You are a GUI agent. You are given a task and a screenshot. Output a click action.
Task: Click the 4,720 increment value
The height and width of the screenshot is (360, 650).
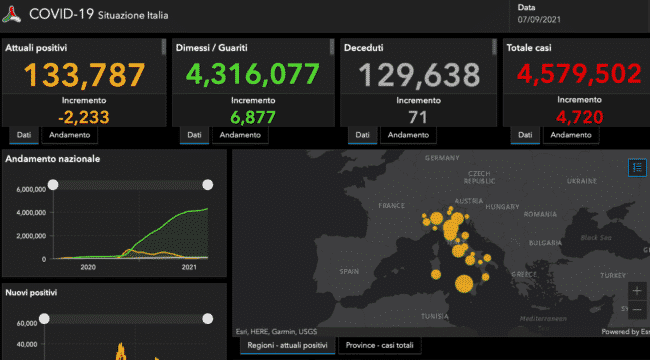pos(580,118)
